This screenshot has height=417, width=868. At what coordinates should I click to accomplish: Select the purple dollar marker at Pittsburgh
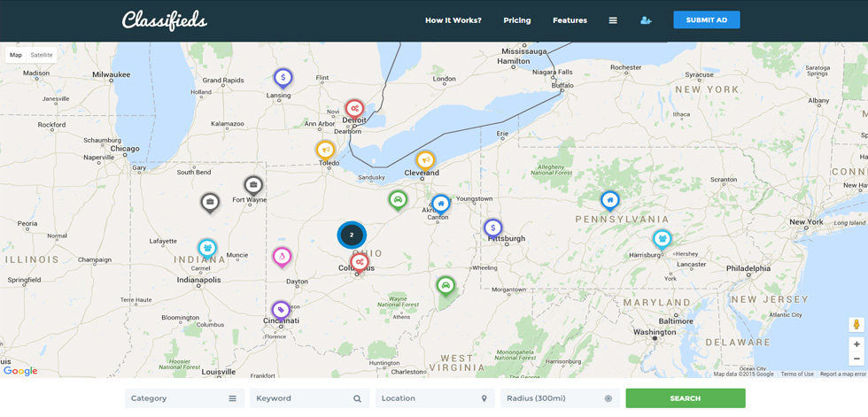492,228
